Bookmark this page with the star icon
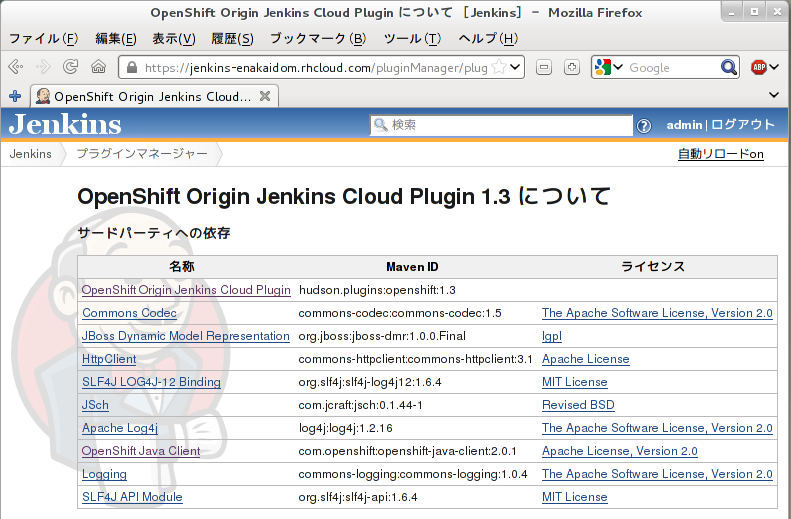This screenshot has width=791, height=519. click(x=498, y=67)
